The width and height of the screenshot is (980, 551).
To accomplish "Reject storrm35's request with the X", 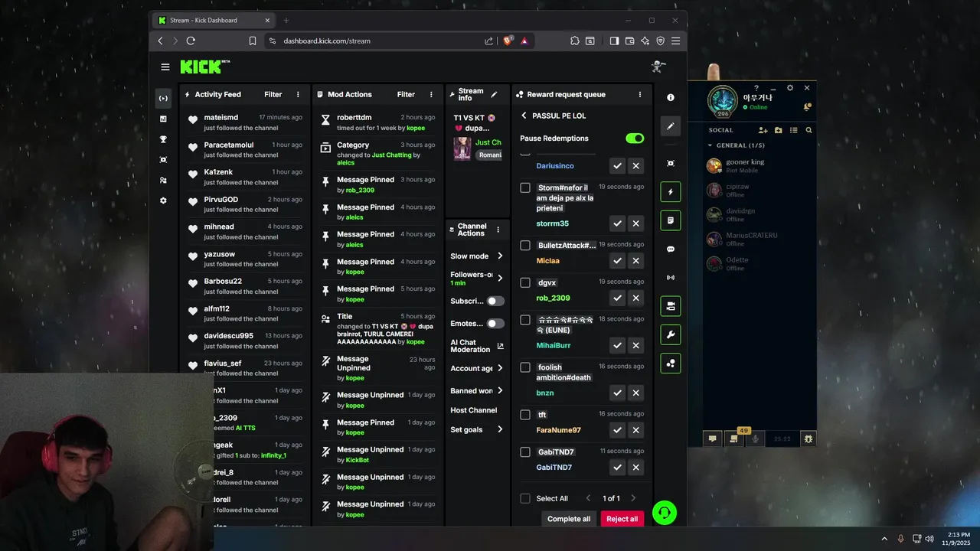I will coord(635,223).
